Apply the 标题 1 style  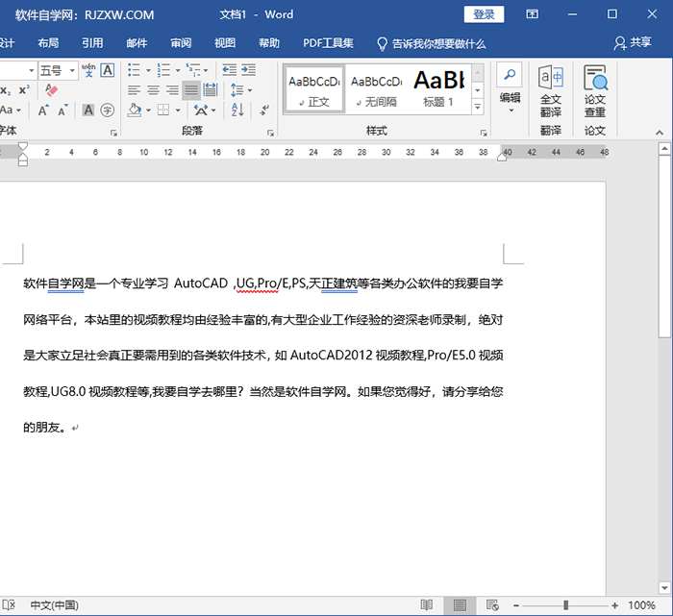point(438,89)
